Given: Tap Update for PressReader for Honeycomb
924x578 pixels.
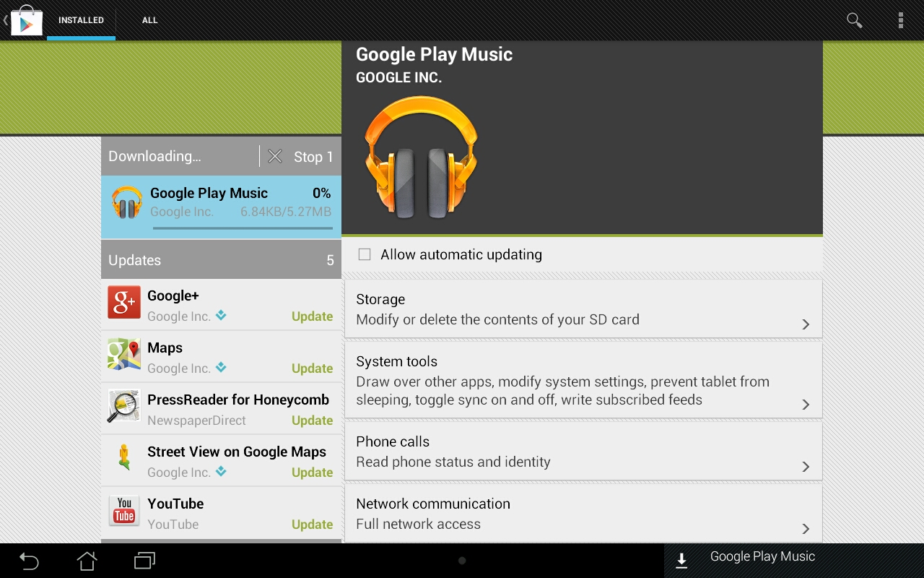Looking at the screenshot, I should click(x=312, y=420).
